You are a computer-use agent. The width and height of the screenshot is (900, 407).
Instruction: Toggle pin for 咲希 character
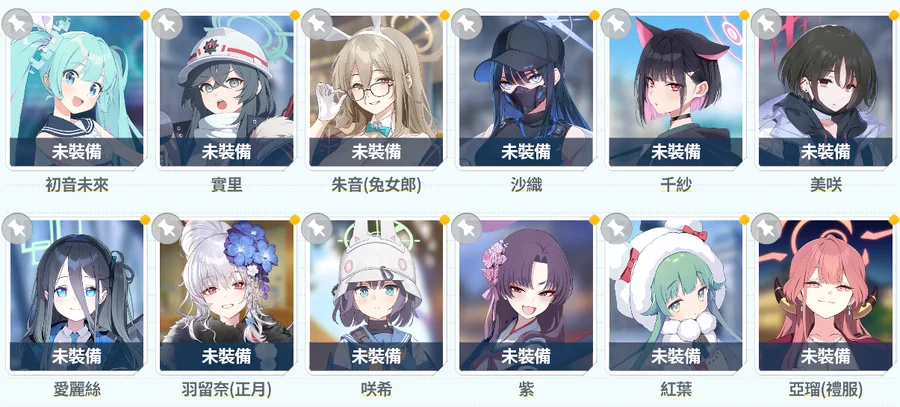tap(317, 228)
